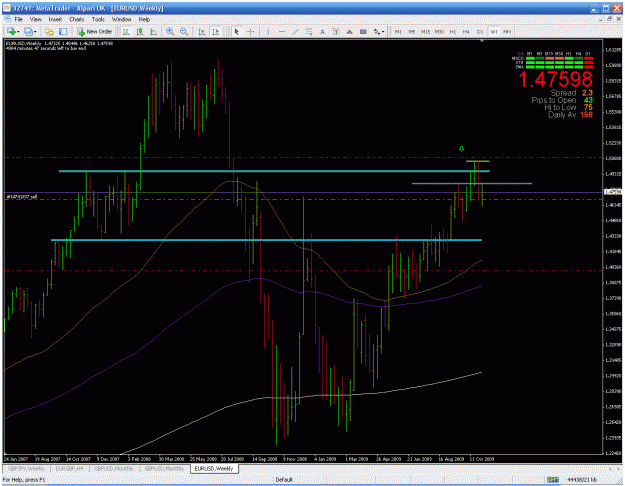Select the W1 weekly timeframe button
The height and width of the screenshot is (486, 625).
click(x=493, y=31)
